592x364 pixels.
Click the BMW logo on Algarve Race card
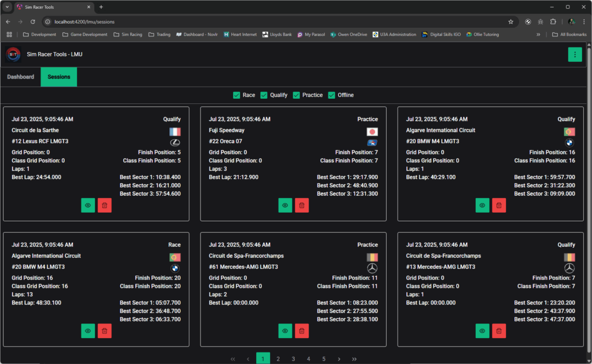tap(175, 268)
